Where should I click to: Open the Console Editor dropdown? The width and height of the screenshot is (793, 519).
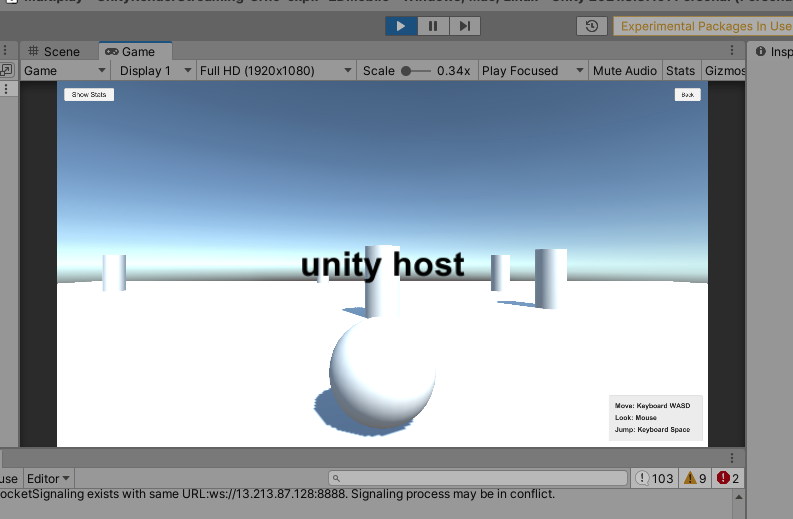click(x=48, y=479)
